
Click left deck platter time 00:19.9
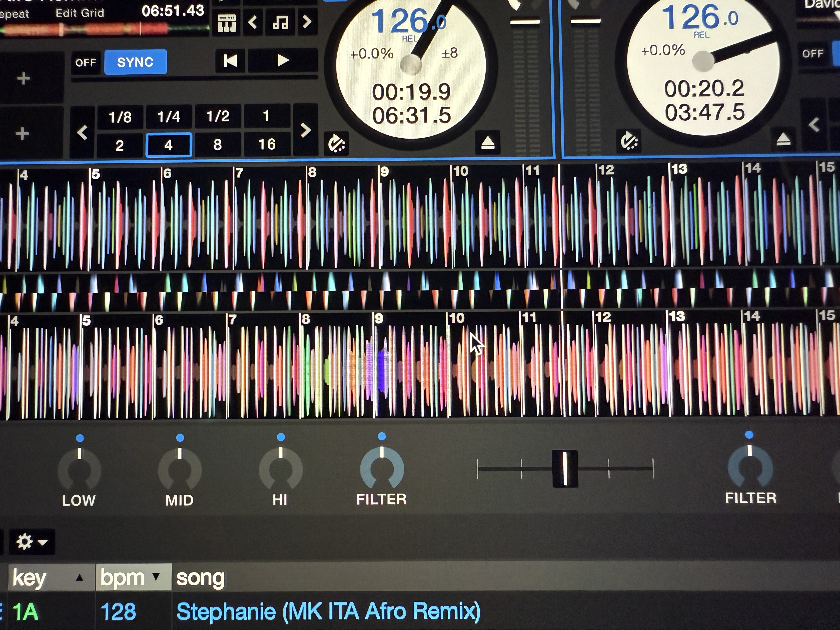411,92
